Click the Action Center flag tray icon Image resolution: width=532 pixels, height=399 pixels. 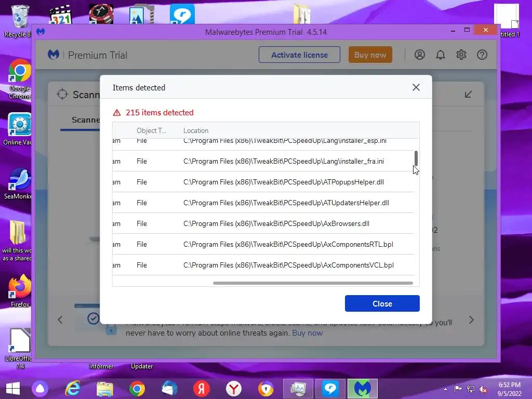point(458,389)
